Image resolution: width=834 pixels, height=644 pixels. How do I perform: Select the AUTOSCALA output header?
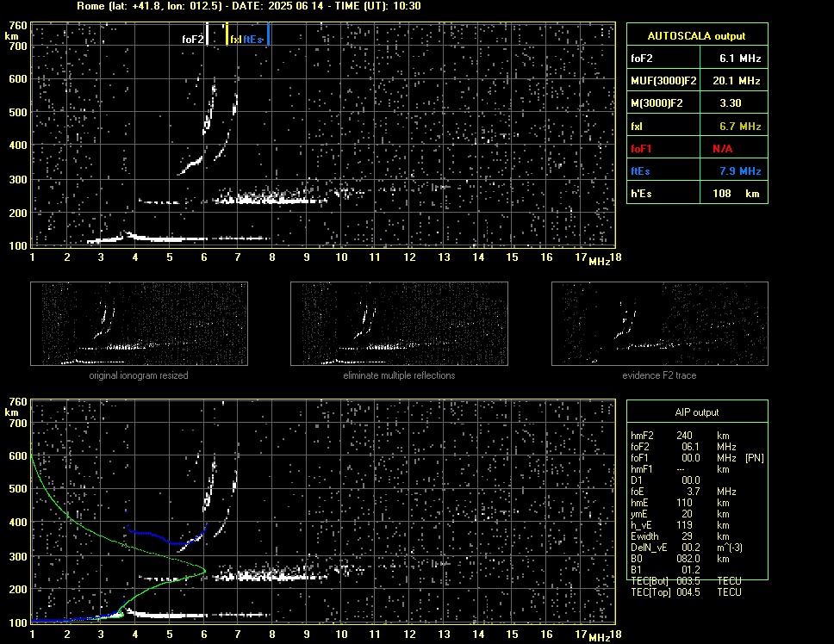coord(697,36)
